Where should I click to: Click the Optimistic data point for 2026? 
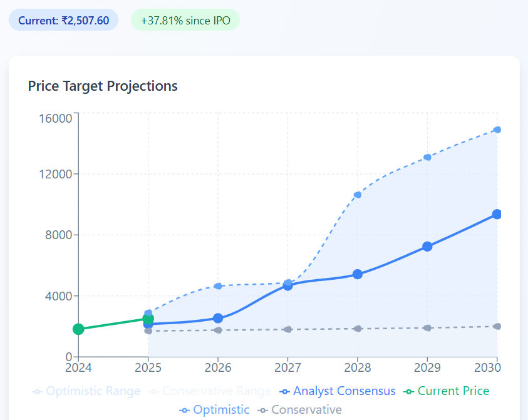(x=218, y=286)
